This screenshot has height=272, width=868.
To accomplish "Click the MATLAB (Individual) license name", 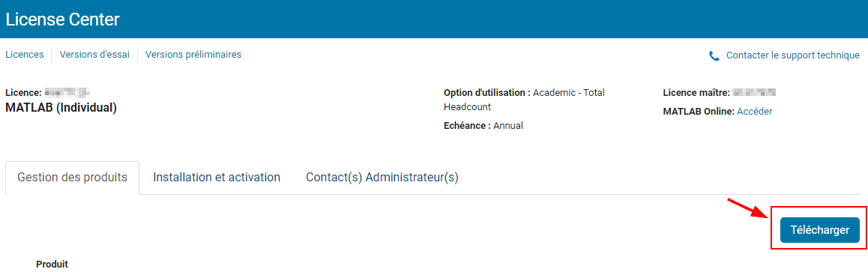I will pyautogui.click(x=61, y=108).
